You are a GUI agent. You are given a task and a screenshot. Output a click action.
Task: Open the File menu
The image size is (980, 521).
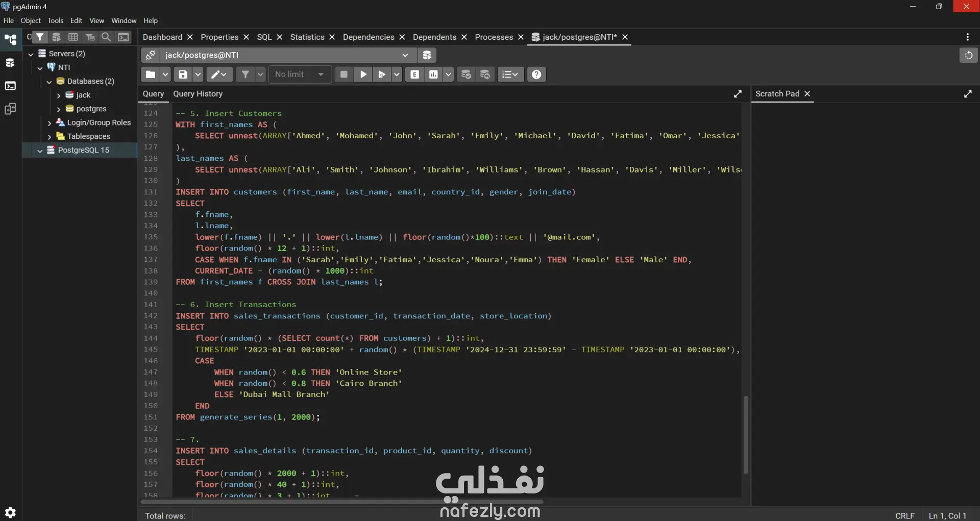pyautogui.click(x=9, y=20)
